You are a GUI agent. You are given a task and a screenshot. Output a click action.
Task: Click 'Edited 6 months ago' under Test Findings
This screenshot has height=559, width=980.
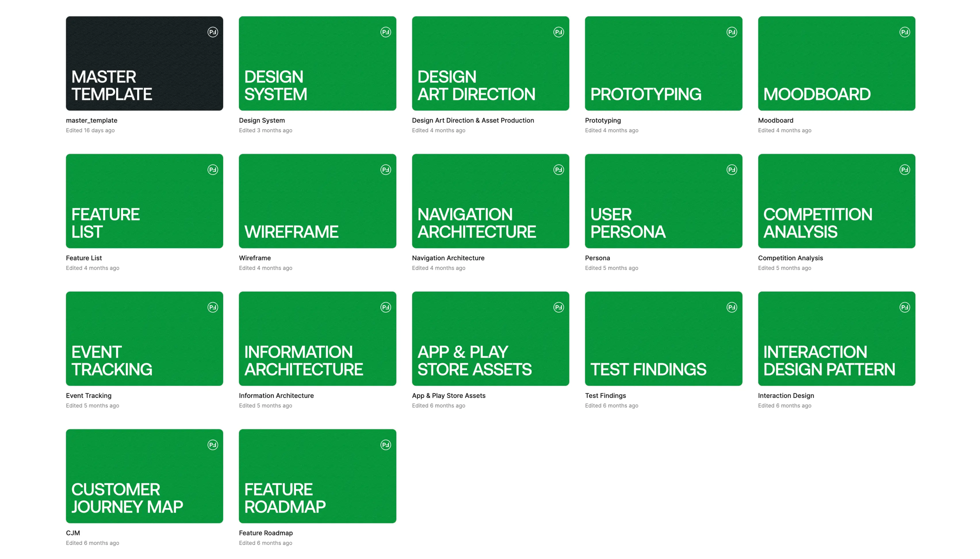611,405
